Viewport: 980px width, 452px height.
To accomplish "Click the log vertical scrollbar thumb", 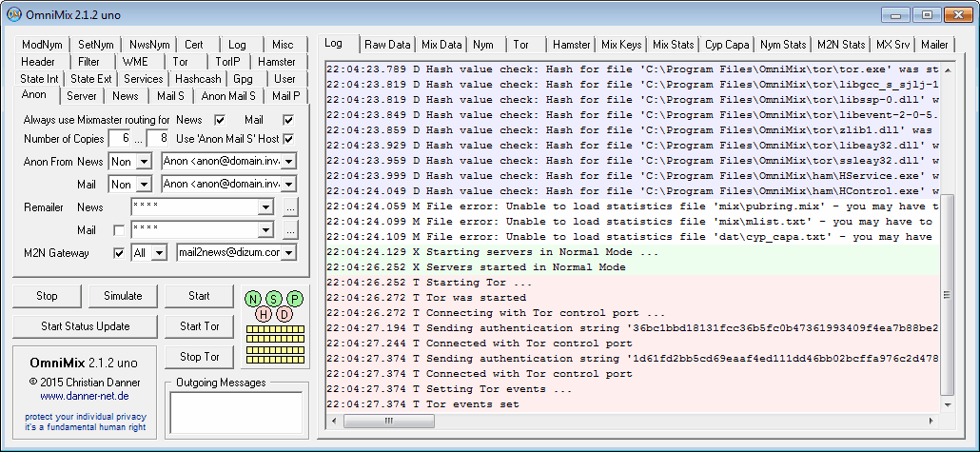I will point(948,294).
